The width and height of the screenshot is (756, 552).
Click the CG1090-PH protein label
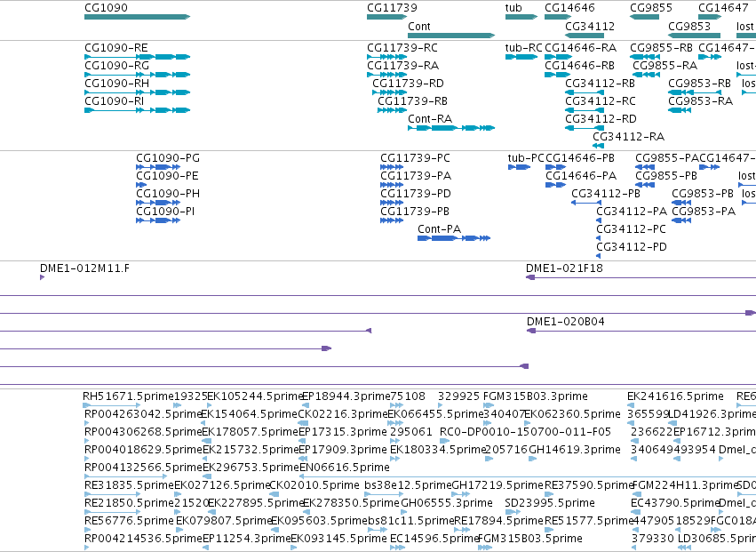click(x=168, y=194)
